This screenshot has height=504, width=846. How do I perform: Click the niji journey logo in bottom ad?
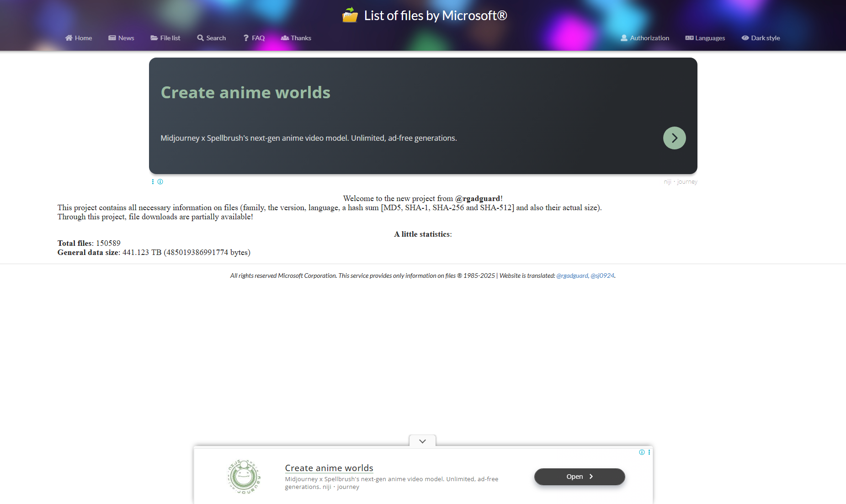244,477
